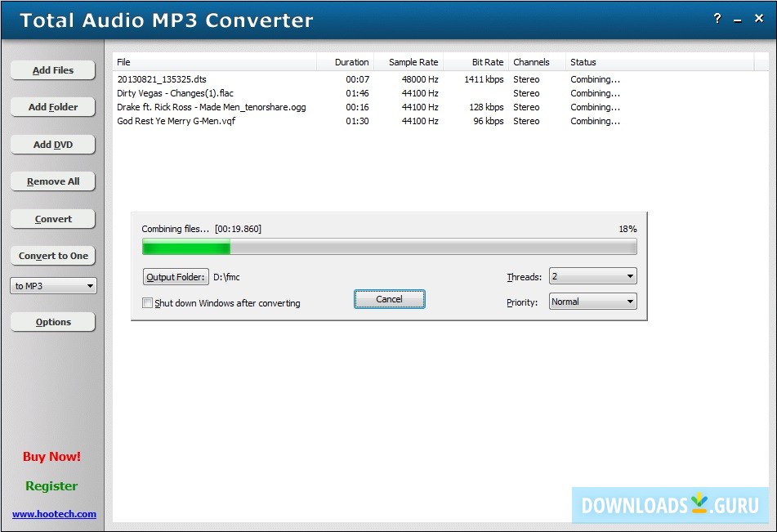Remove All files from list
777x532 pixels.
53,181
